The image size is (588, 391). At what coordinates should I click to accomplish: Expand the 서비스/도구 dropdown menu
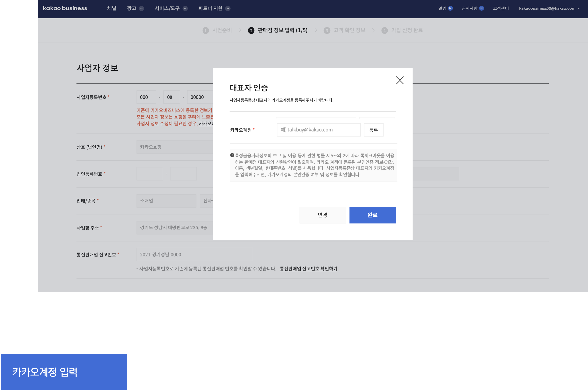[171, 8]
